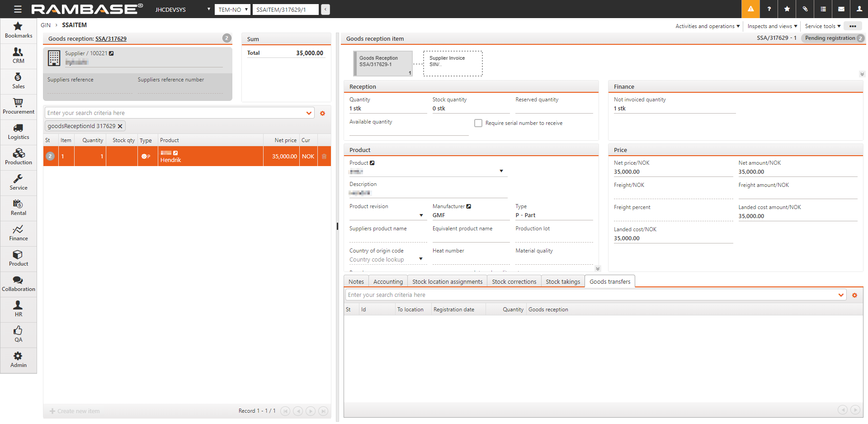Open the Production module icon

pyautogui.click(x=18, y=157)
